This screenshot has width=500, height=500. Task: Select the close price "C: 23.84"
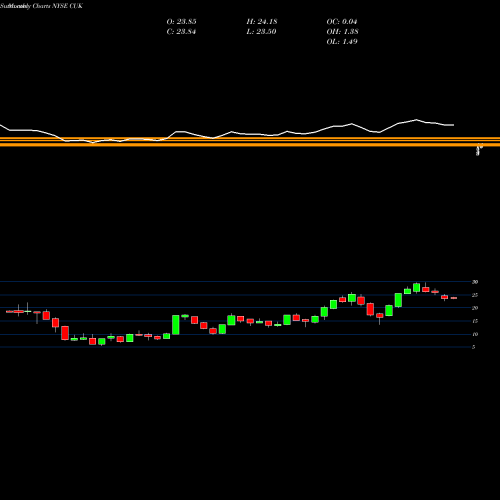coord(181,32)
